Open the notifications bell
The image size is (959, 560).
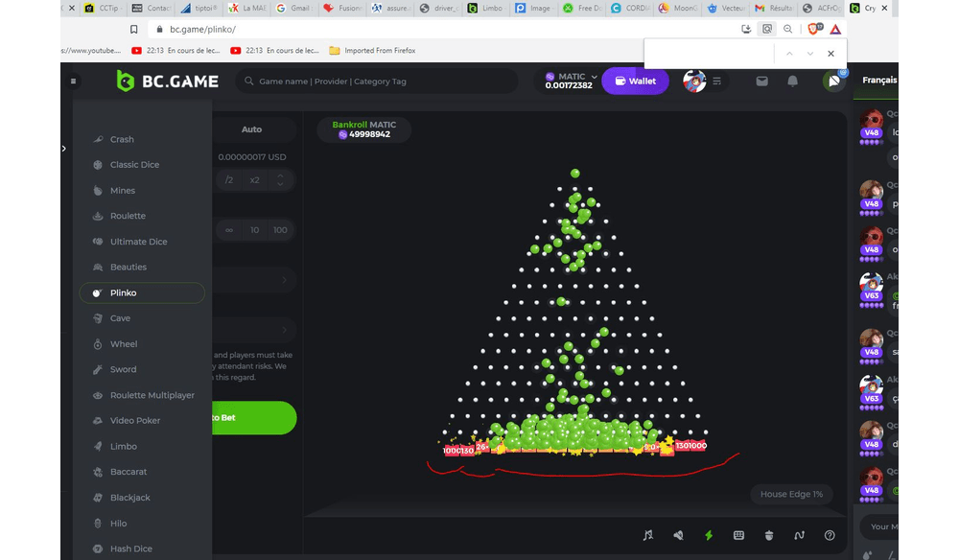792,82
